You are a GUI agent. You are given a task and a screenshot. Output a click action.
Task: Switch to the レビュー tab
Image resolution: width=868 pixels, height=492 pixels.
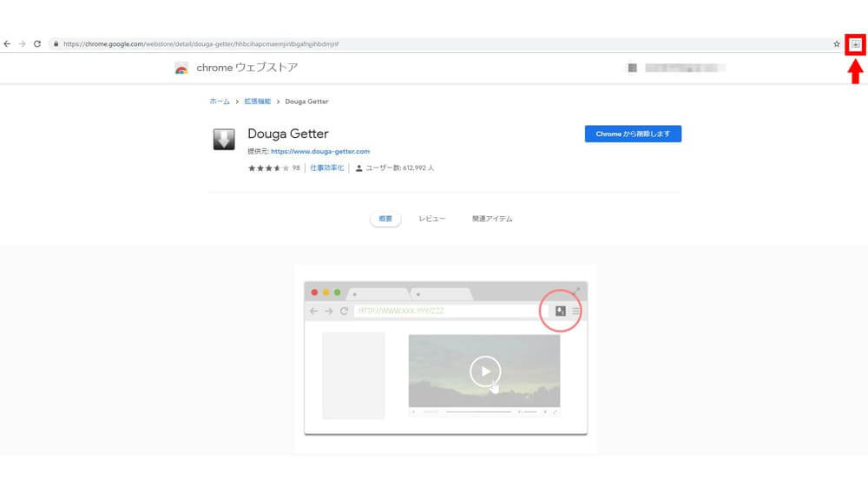tap(431, 219)
